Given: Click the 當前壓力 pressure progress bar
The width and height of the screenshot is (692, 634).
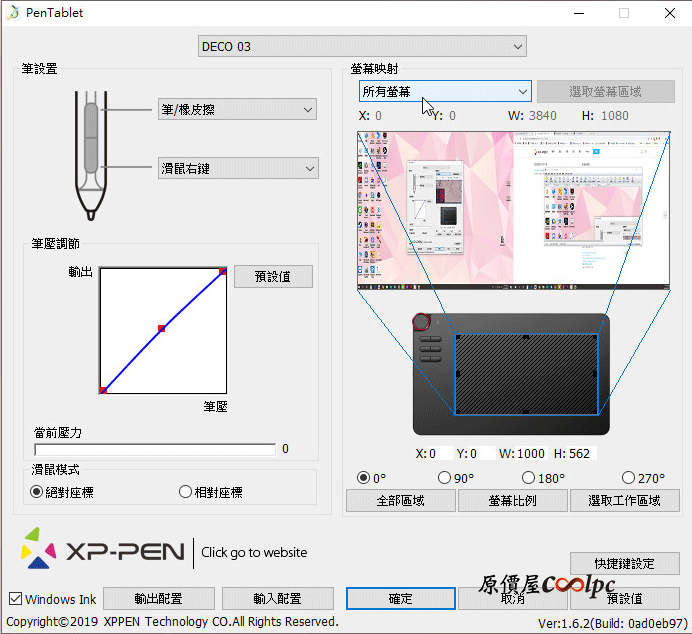Looking at the screenshot, I should coord(155,449).
